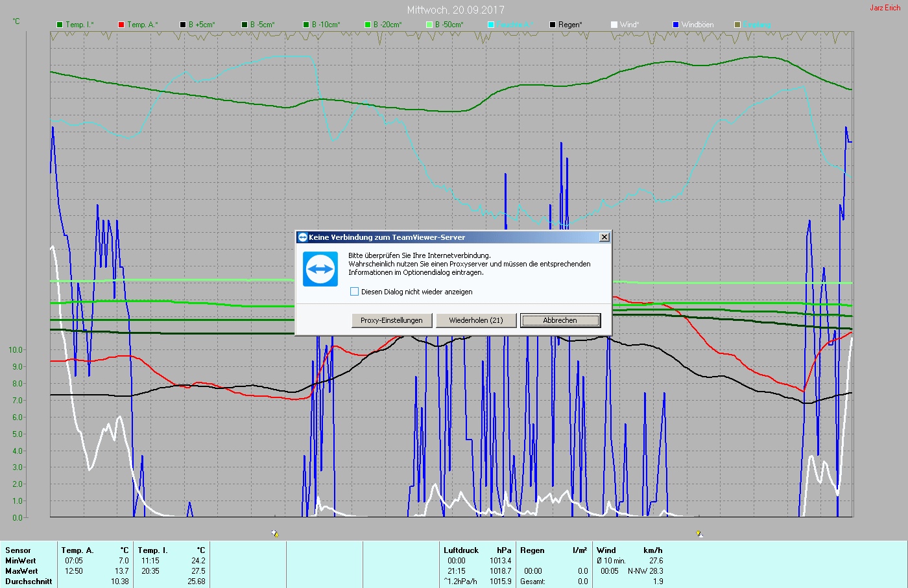Click the large TeamViewer logo in the dialog

(x=320, y=269)
